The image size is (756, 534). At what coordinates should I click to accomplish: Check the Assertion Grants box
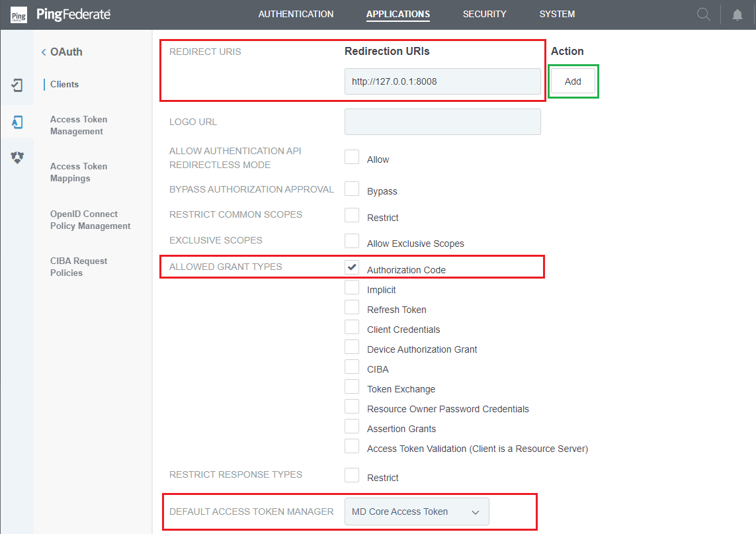[352, 426]
